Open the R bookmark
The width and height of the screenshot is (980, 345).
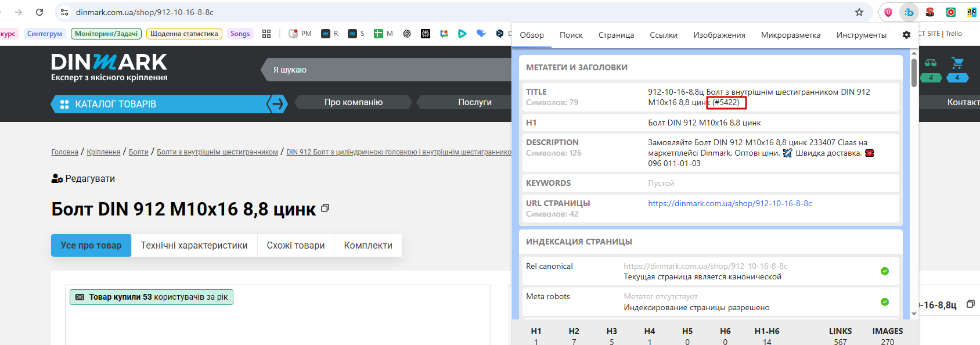[x=330, y=34]
